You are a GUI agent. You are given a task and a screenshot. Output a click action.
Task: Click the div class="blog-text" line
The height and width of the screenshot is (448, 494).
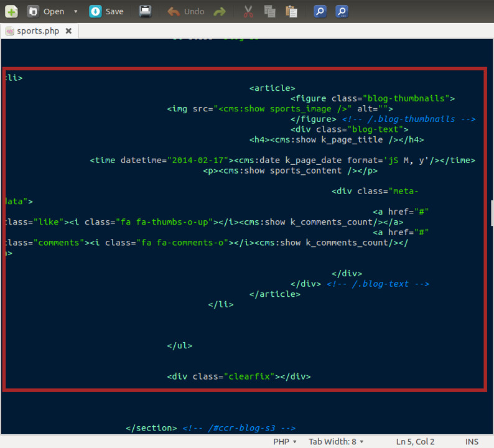point(349,129)
